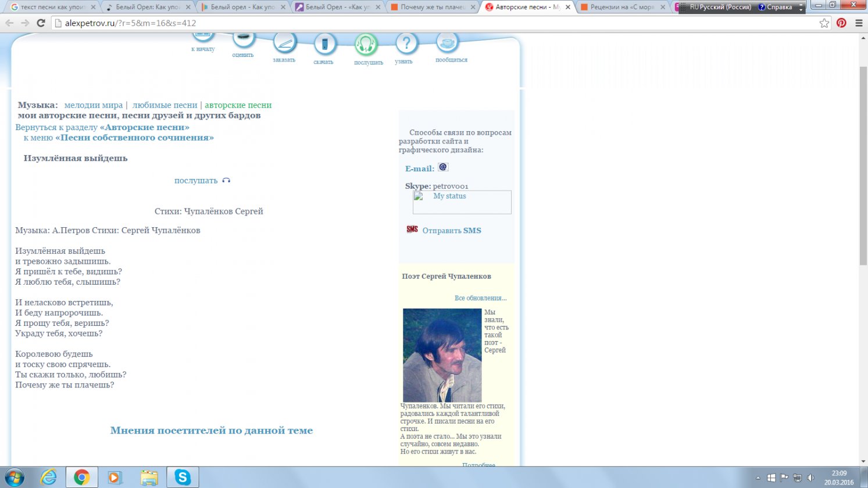Click the Skype name 'petrovoo1'

(x=451, y=186)
